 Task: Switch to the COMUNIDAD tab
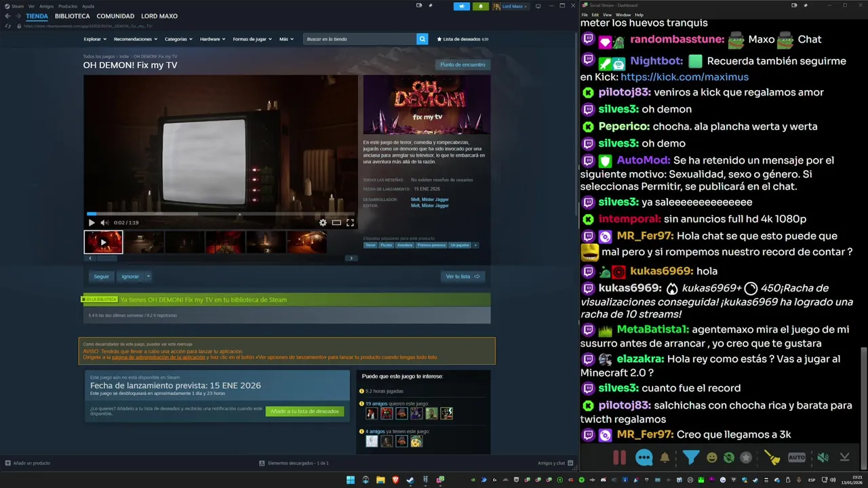point(115,16)
